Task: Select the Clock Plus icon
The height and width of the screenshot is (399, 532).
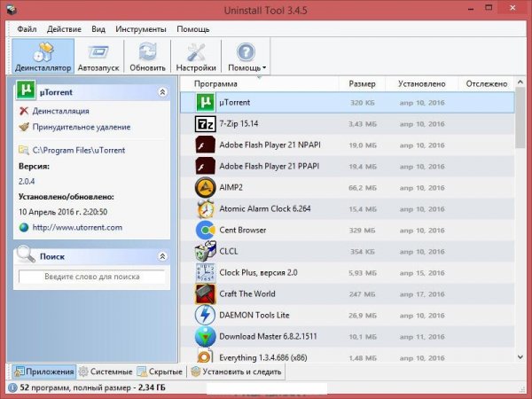Action: [206, 272]
